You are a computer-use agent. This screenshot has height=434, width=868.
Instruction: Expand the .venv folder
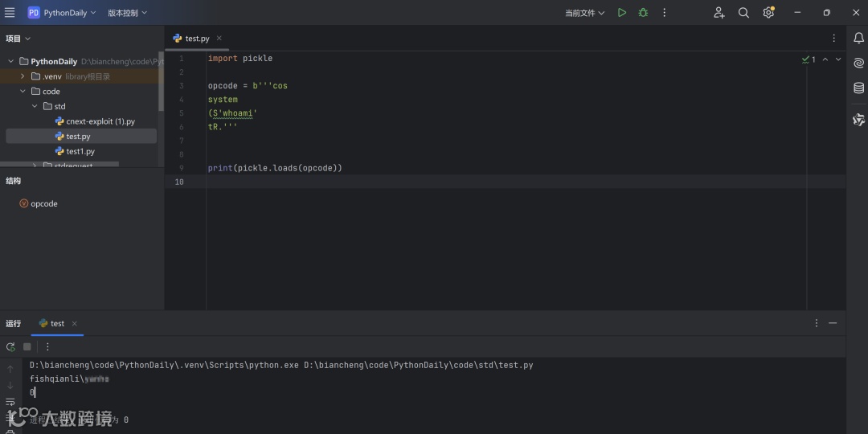tap(23, 76)
